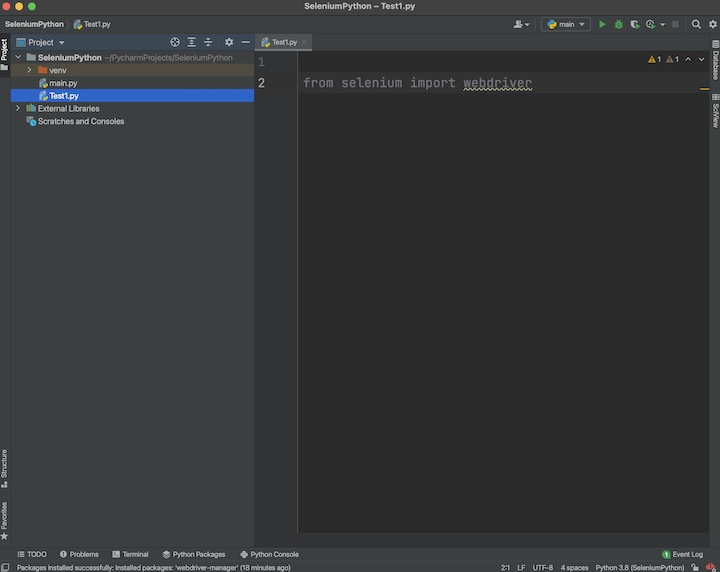Image resolution: width=720 pixels, height=572 pixels.
Task: Run the main configuration with the green play button
Action: [x=602, y=24]
